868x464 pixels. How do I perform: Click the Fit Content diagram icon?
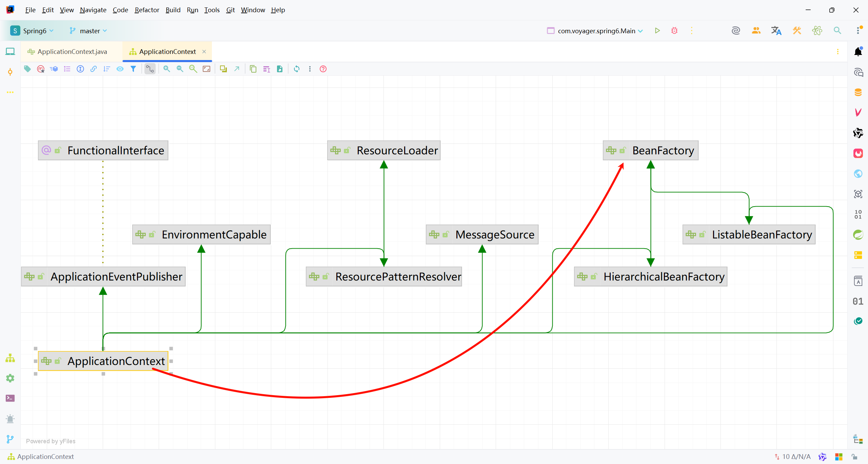point(206,69)
